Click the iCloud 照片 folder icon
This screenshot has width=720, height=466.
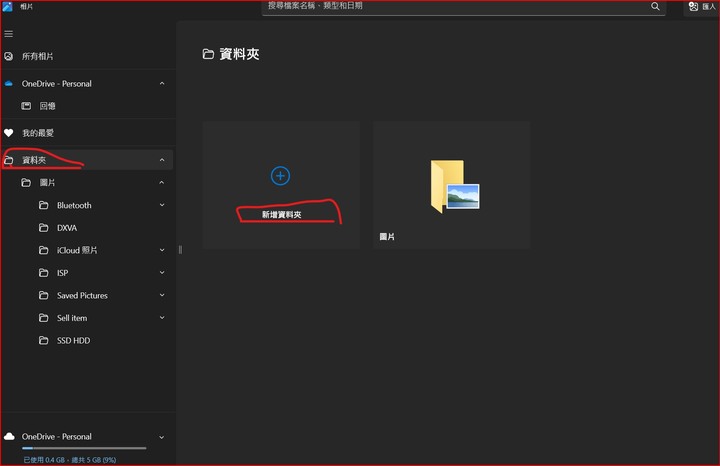click(44, 250)
